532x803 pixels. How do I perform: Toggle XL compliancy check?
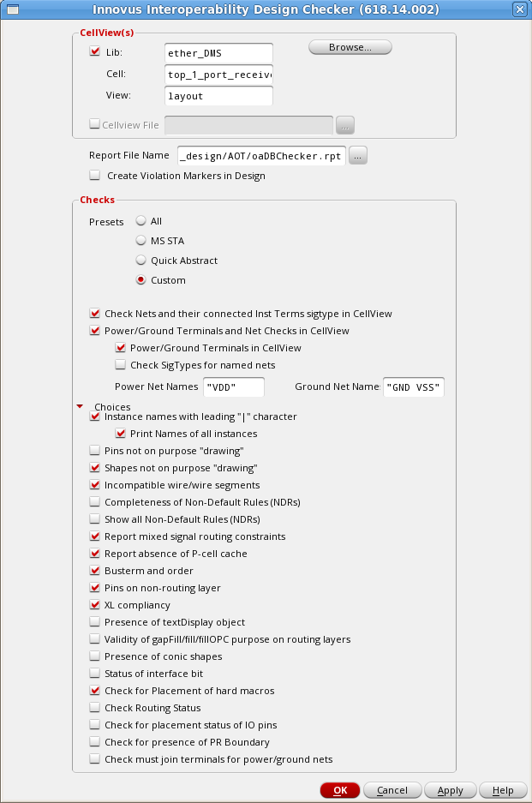tap(95, 605)
